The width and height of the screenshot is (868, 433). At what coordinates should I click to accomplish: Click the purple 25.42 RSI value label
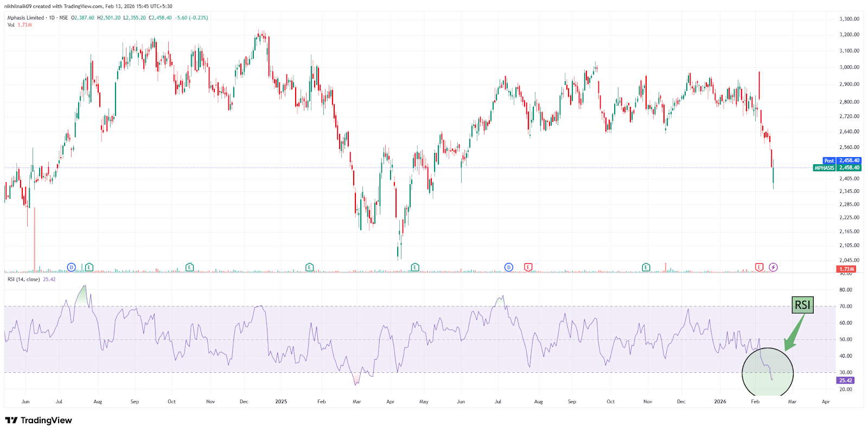click(846, 380)
